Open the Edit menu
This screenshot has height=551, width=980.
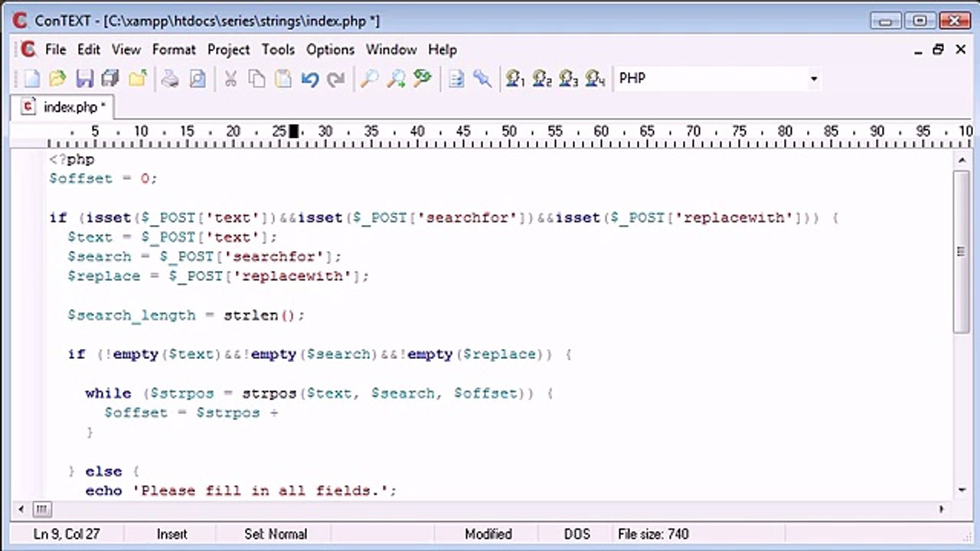pos(89,50)
